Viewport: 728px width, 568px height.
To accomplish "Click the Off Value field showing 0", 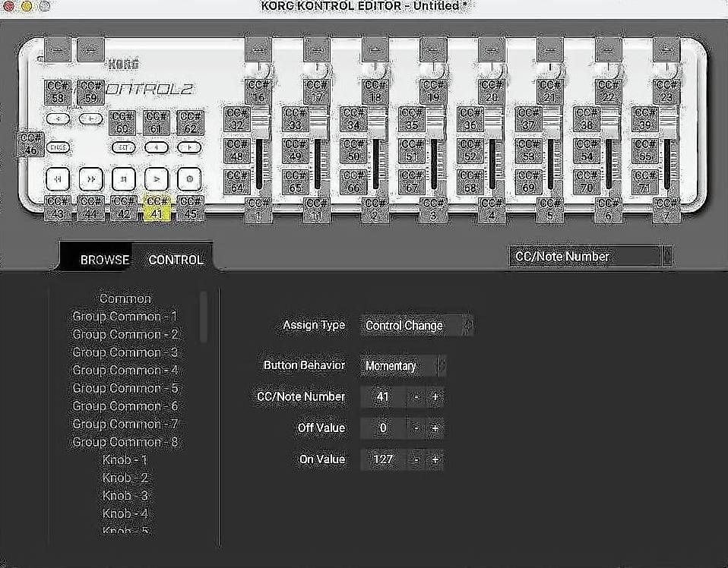I will [x=383, y=428].
